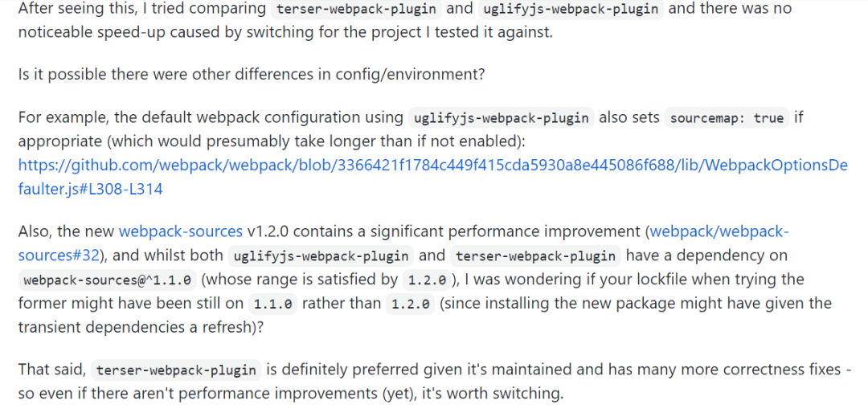Viewport: 868px width, 417px height.
Task: Click the uglifyjs-webpack-plugin code after 'configuration using'
Action: (501, 118)
